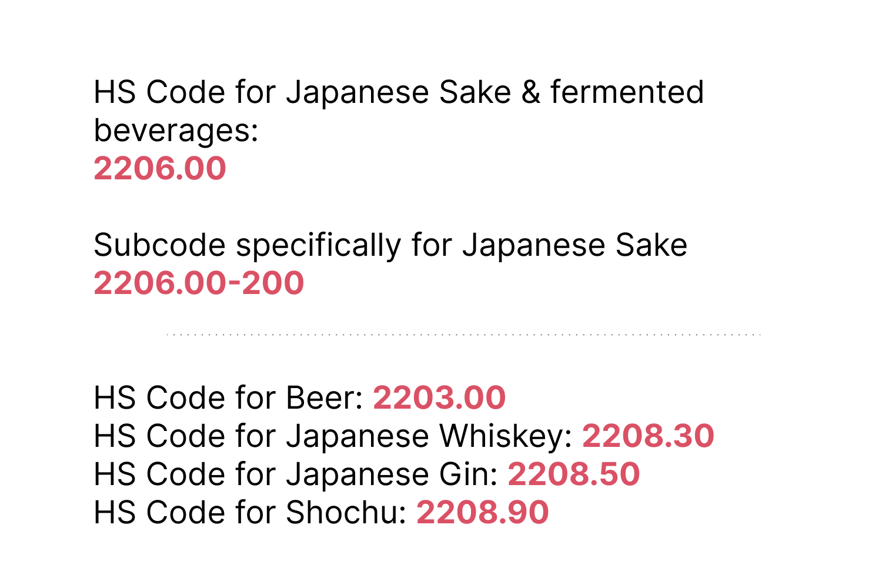Click the beer code 2203.00
Viewport: 882px width, 588px height.
(x=439, y=398)
